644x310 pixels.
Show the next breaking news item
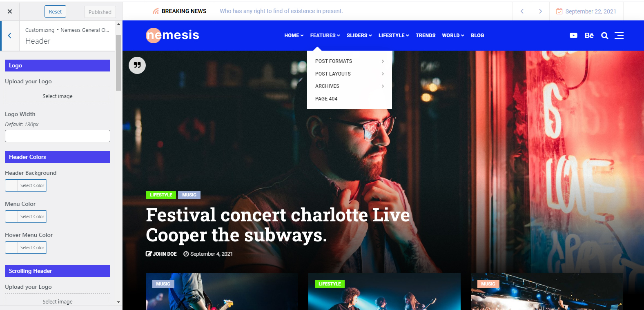[x=540, y=11]
